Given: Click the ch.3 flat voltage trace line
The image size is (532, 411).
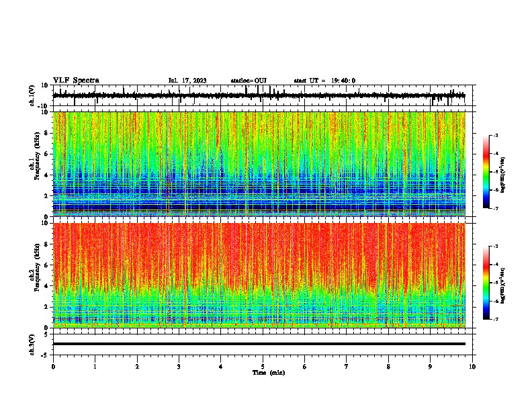Looking at the screenshot, I should (x=259, y=344).
